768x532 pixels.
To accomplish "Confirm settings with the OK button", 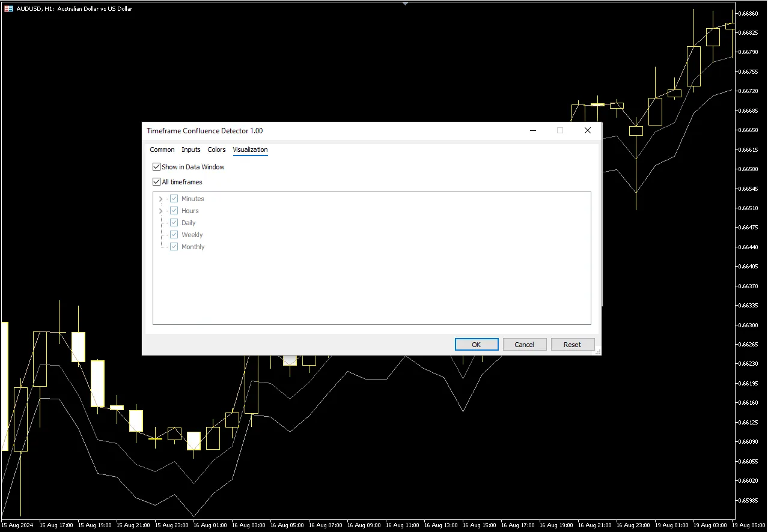I will click(477, 345).
